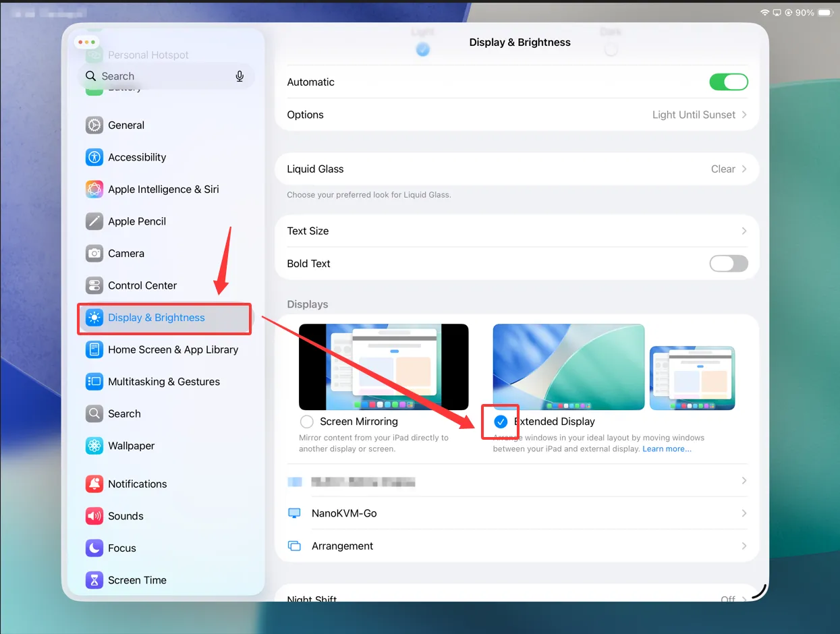Screen dimensions: 840x634
Task: Open Focus moon icon
Action: point(94,548)
